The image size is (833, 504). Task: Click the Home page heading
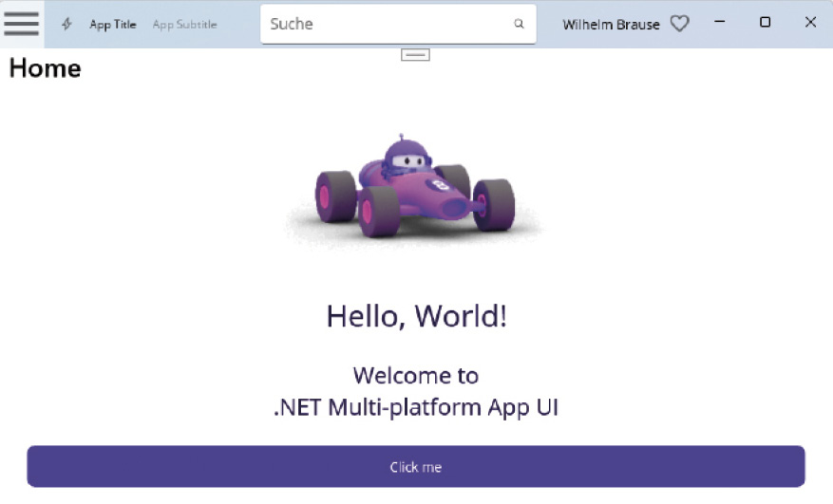pyautogui.click(x=46, y=68)
